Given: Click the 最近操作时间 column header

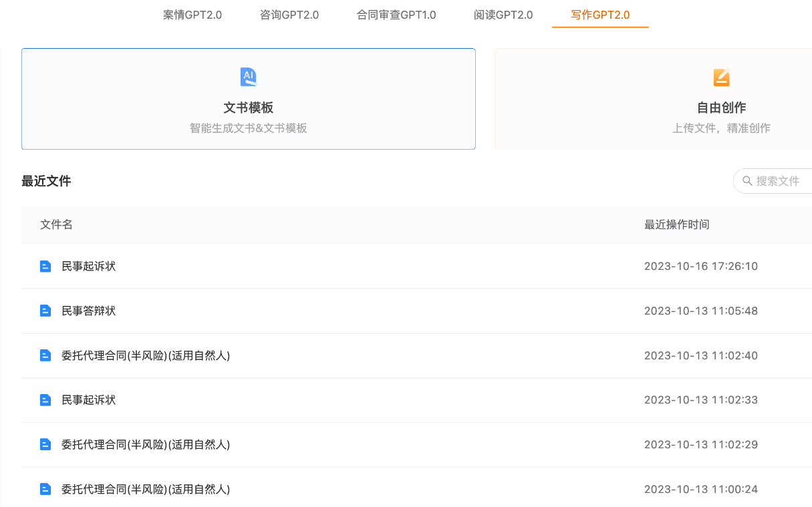Looking at the screenshot, I should [x=676, y=224].
